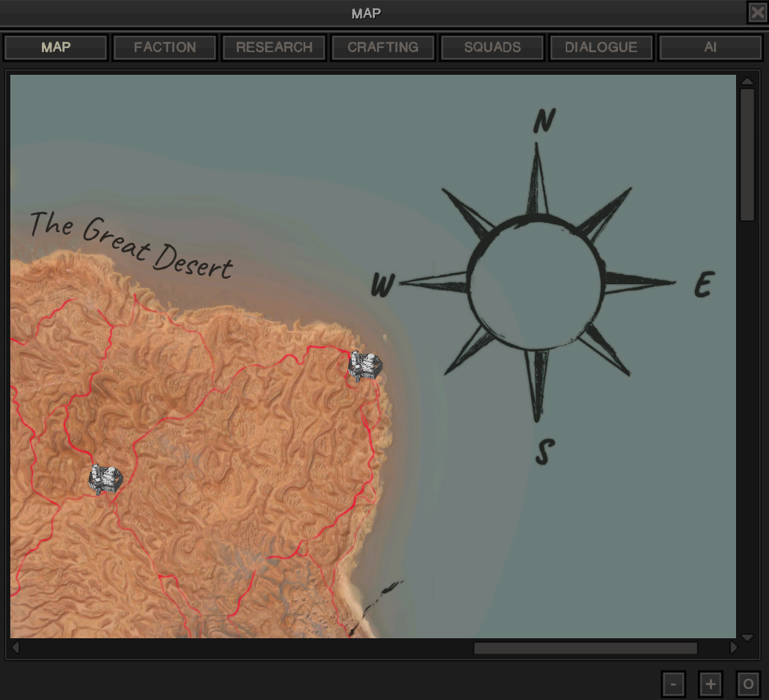Screen dimensions: 769x700
Task: Select the northeastern coastal town icon
Action: point(365,366)
